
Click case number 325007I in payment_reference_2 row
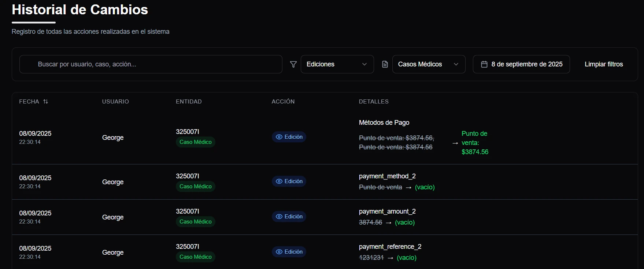(x=188, y=247)
